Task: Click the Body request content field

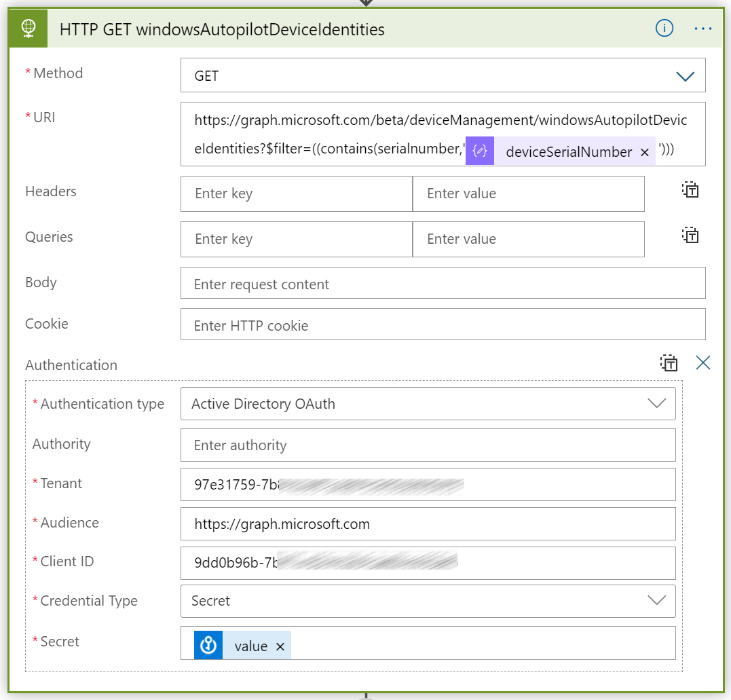Action: coord(441,282)
